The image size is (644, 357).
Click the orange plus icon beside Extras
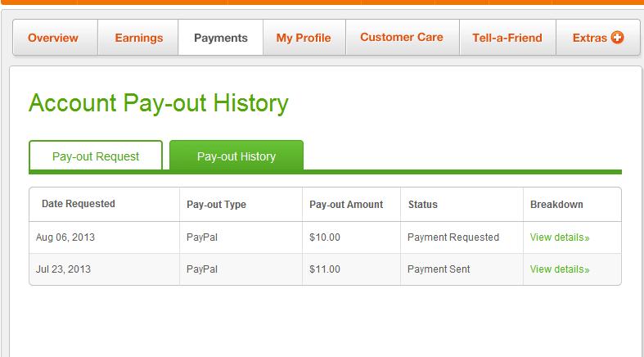(x=617, y=38)
